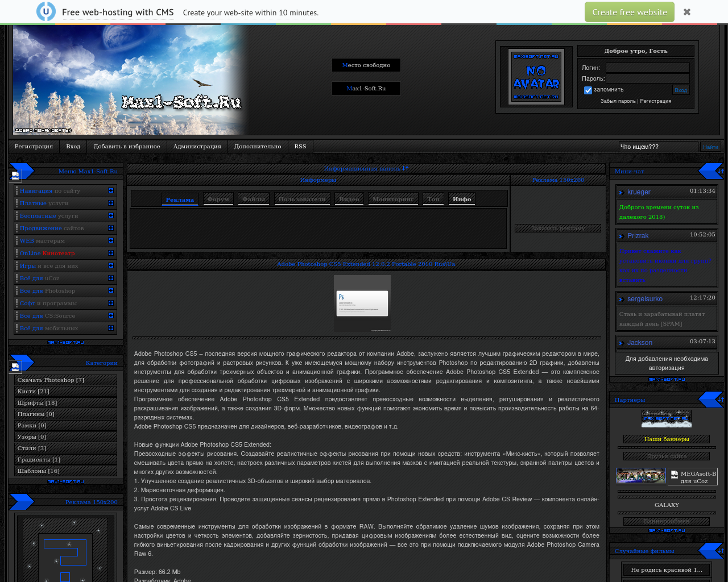The width and height of the screenshot is (728, 582).
Task: Click the Create free website button
Action: click(630, 12)
